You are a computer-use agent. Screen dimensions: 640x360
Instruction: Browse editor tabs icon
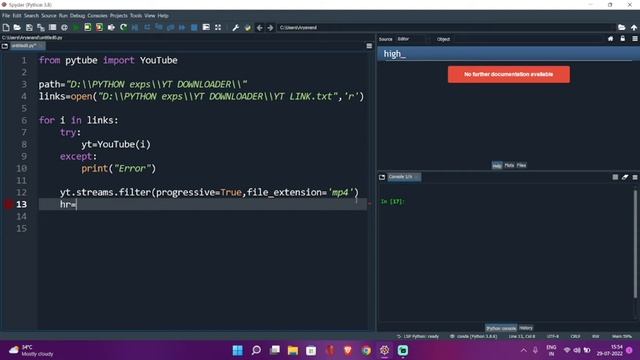(5, 46)
